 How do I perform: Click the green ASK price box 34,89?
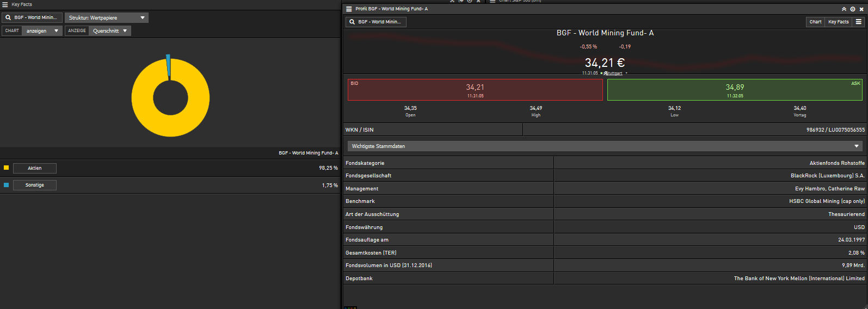735,90
